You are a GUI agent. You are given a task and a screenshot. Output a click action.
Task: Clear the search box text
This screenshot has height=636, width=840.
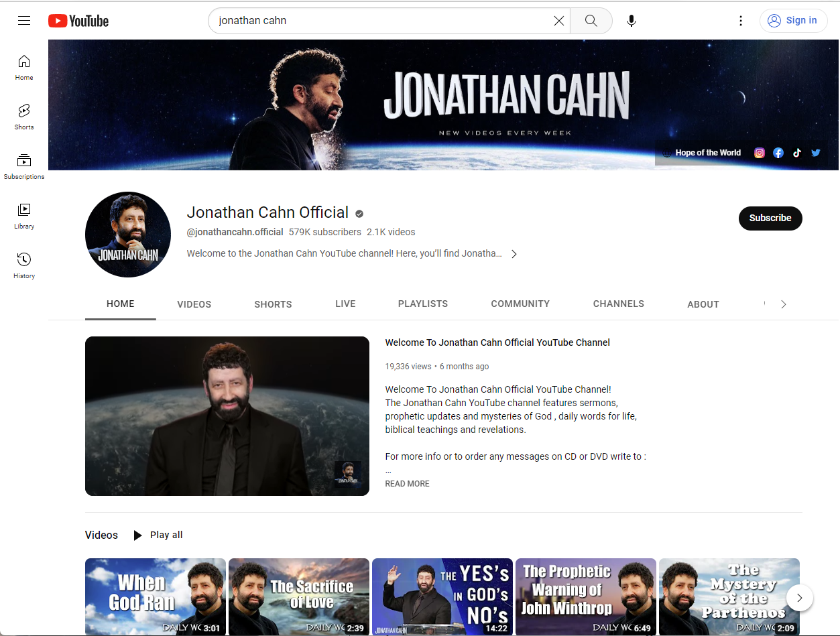point(558,21)
